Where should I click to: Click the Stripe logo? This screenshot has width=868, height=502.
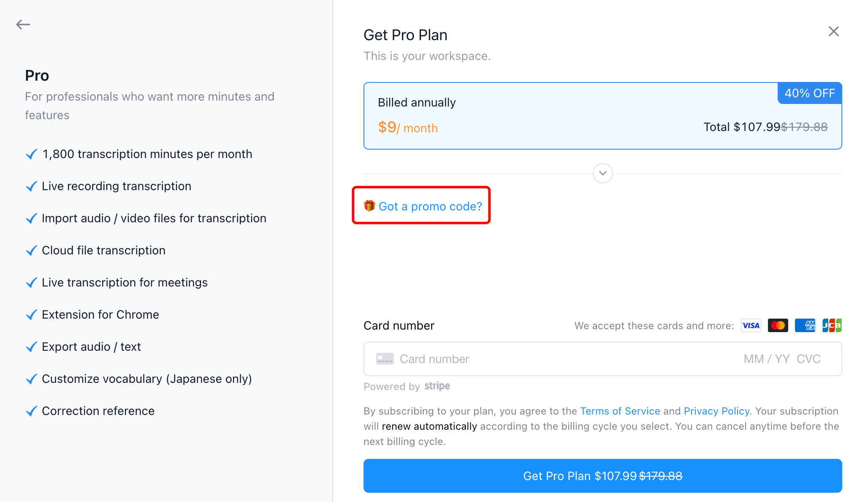(437, 386)
